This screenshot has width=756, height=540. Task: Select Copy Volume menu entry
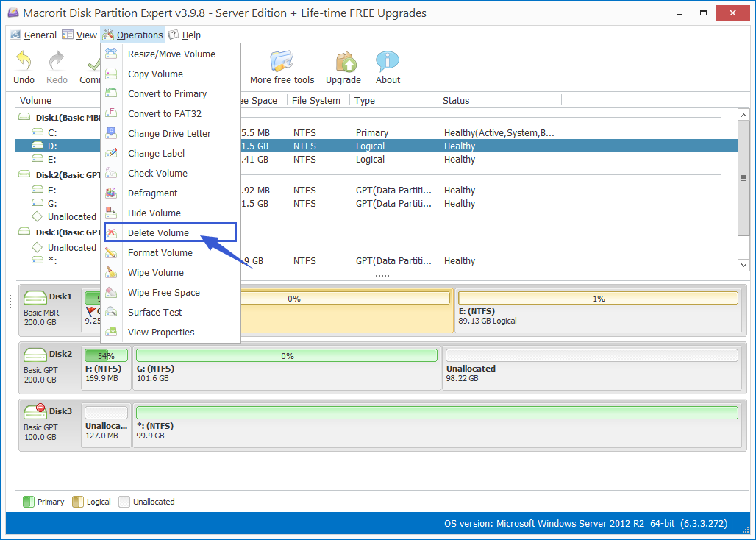tap(170, 74)
